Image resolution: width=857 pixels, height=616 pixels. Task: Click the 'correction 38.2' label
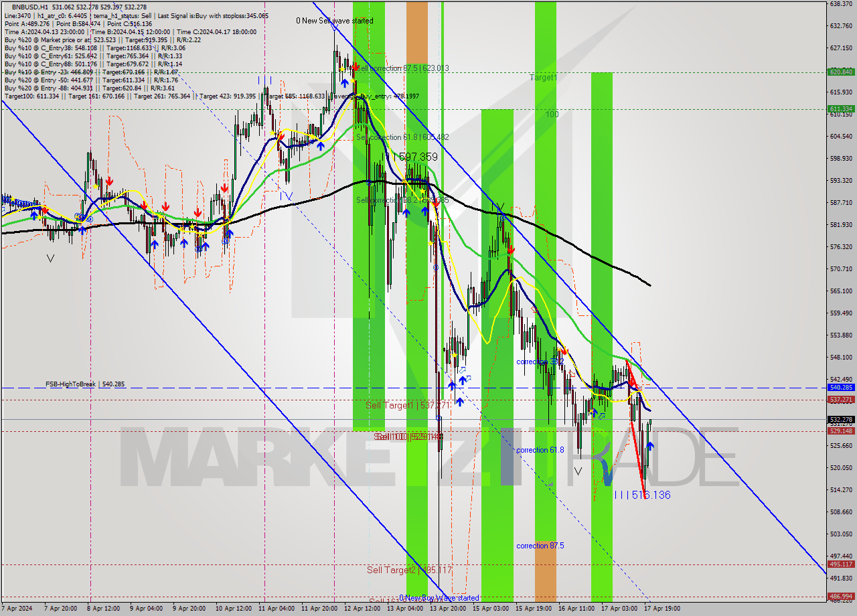coord(540,362)
